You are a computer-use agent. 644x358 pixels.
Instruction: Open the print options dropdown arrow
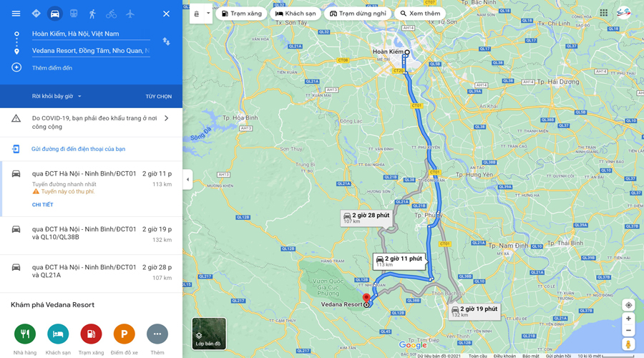208,14
